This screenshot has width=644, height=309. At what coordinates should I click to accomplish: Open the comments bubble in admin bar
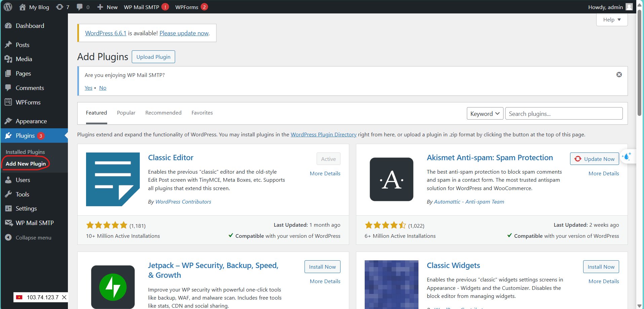[x=83, y=7]
